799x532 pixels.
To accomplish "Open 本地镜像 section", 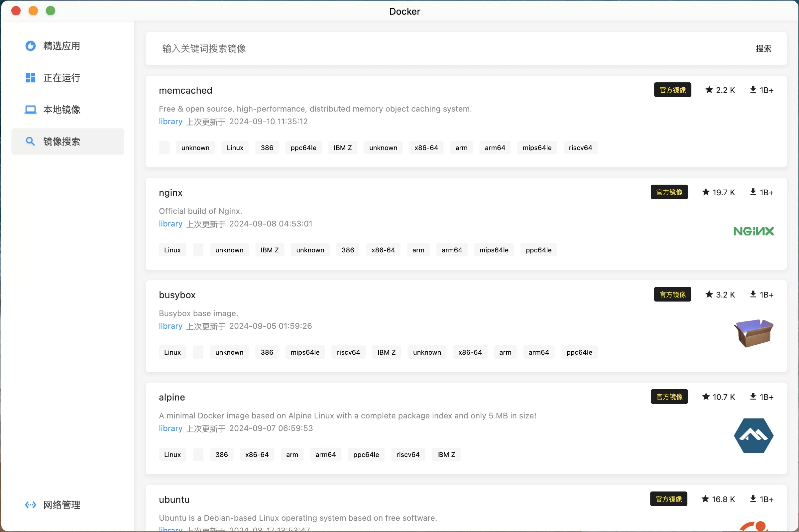I will [x=67, y=110].
